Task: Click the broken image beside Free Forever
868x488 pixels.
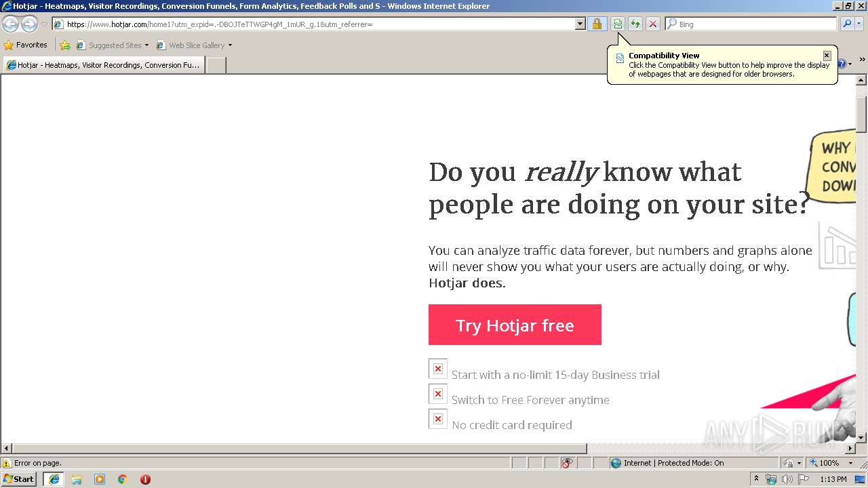Action: 438,394
